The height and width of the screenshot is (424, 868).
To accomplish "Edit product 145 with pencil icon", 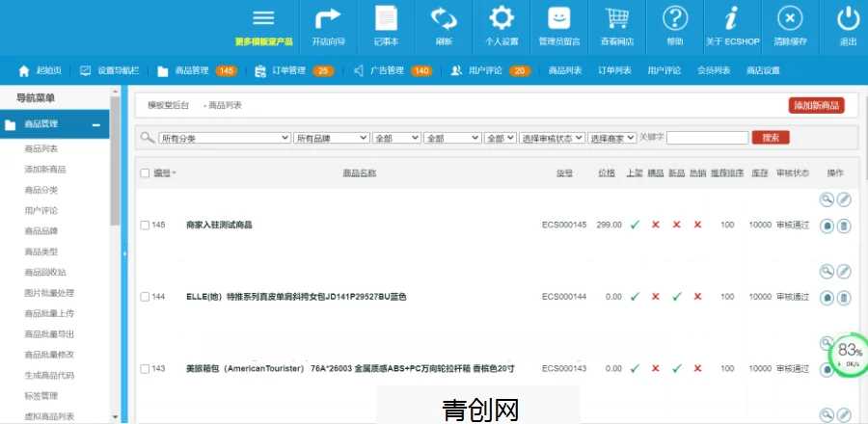I will click(x=844, y=199).
